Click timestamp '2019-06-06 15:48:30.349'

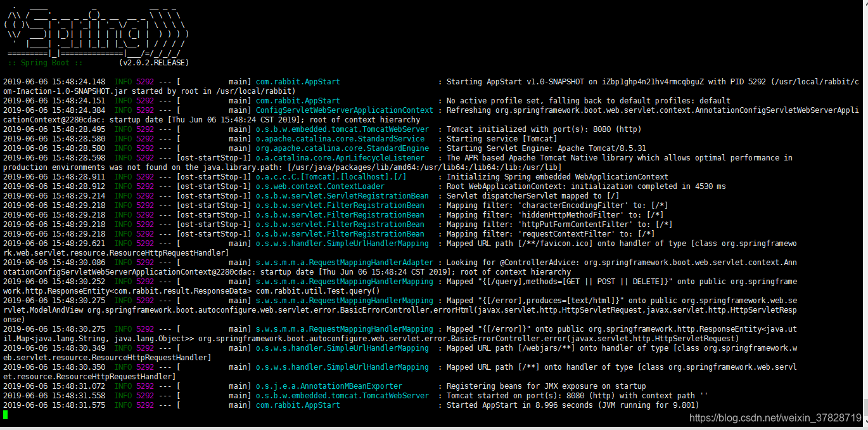(x=54, y=348)
